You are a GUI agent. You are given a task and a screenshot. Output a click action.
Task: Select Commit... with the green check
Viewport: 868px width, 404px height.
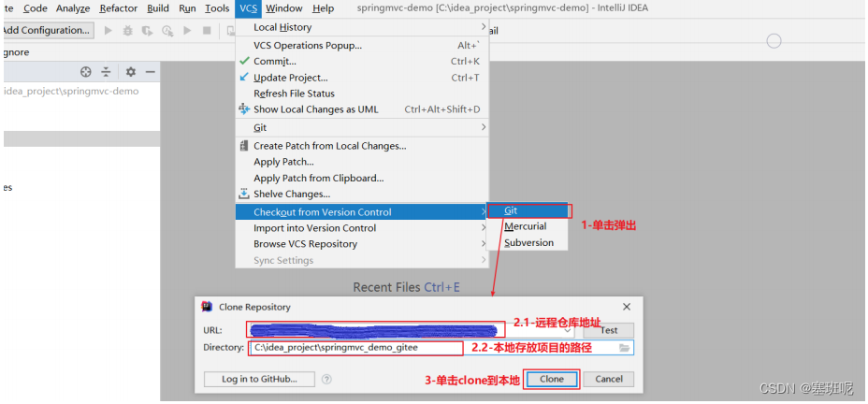(363, 62)
